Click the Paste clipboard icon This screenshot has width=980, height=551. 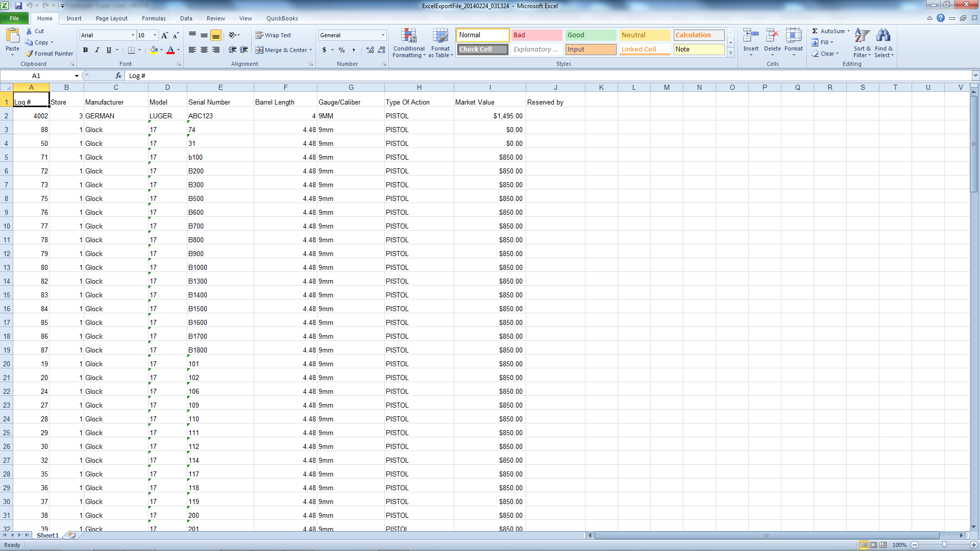12,36
